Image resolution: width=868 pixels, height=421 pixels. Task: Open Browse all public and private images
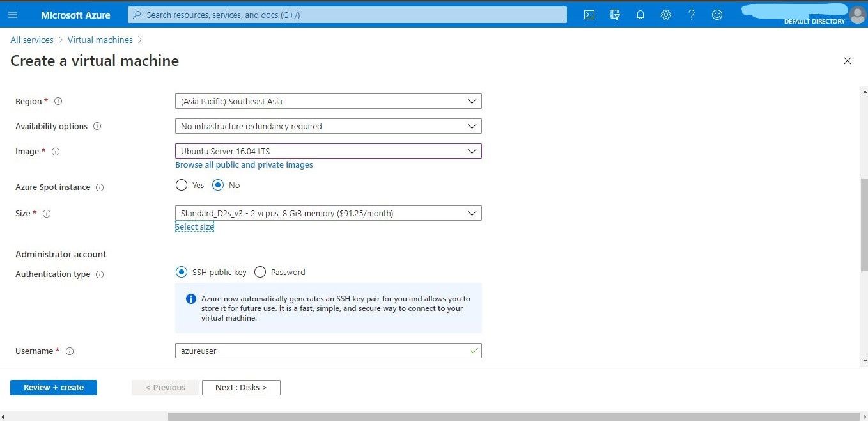(244, 164)
